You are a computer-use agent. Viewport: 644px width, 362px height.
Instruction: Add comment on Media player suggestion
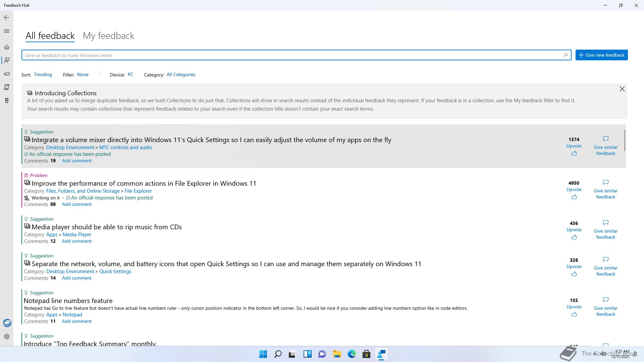(76, 241)
